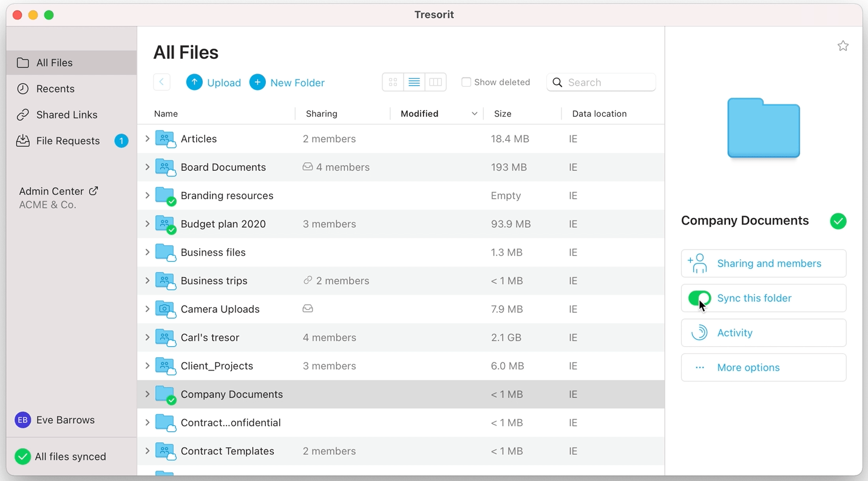Click the Search input field
The image size is (868, 481).
point(601,83)
